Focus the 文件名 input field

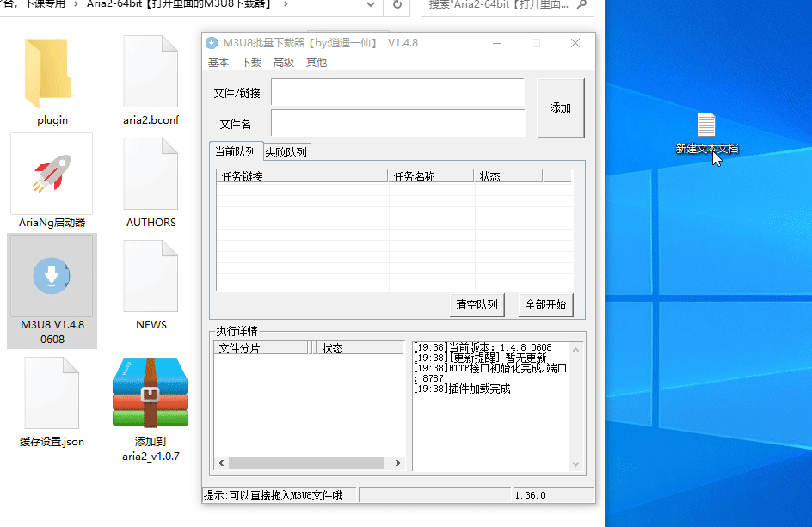point(397,123)
